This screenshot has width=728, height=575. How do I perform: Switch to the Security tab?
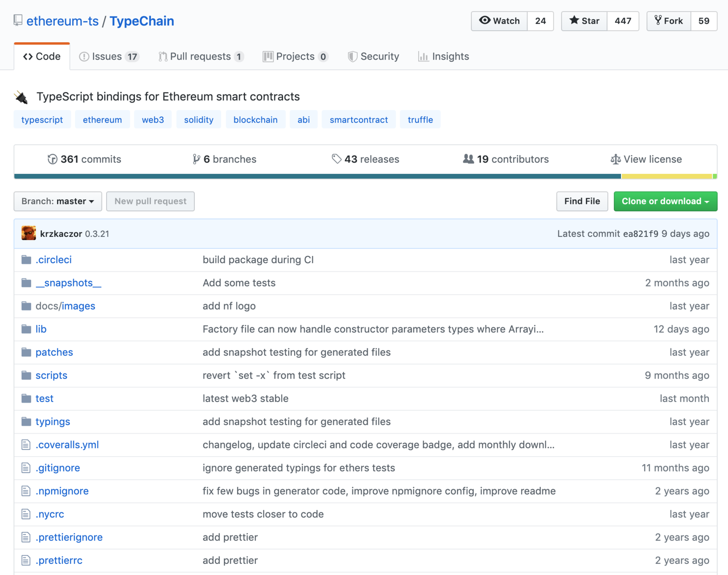pyautogui.click(x=373, y=56)
